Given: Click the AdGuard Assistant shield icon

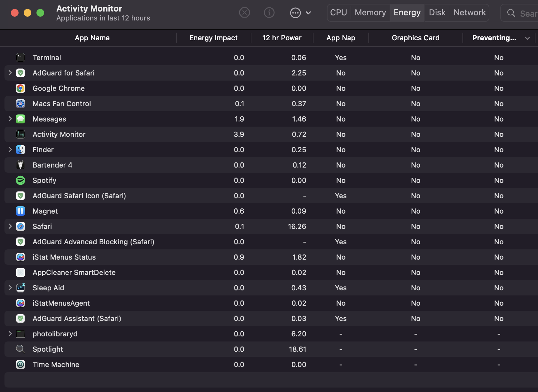Looking at the screenshot, I should (x=20, y=318).
